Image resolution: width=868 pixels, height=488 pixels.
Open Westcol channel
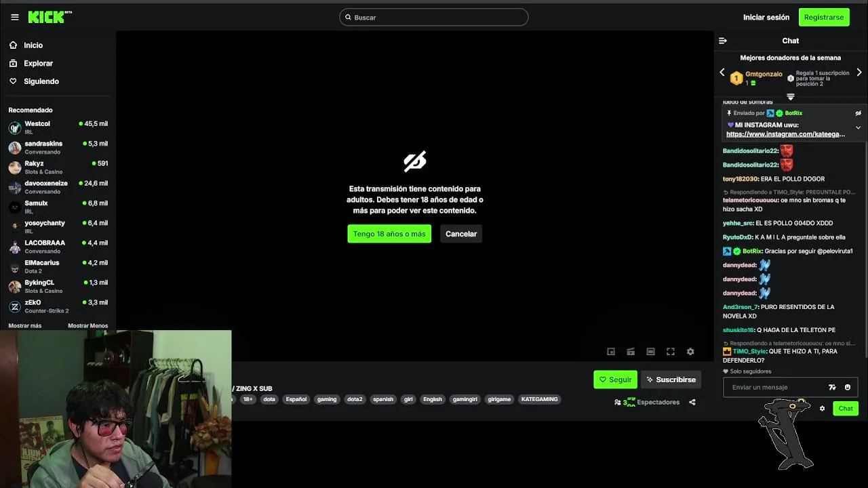58,127
